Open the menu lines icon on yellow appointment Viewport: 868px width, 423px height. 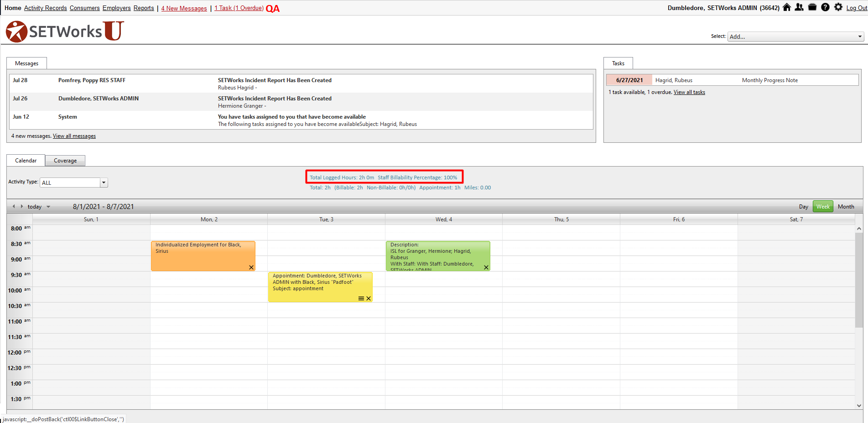pos(361,298)
